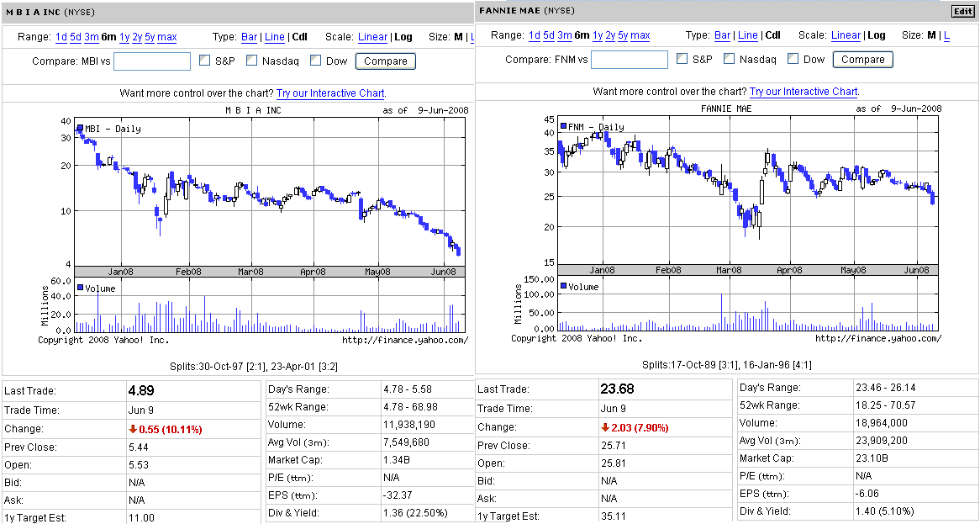Select 2y range on Fannie Mae chart
The height and width of the screenshot is (524, 980).
[x=611, y=35]
